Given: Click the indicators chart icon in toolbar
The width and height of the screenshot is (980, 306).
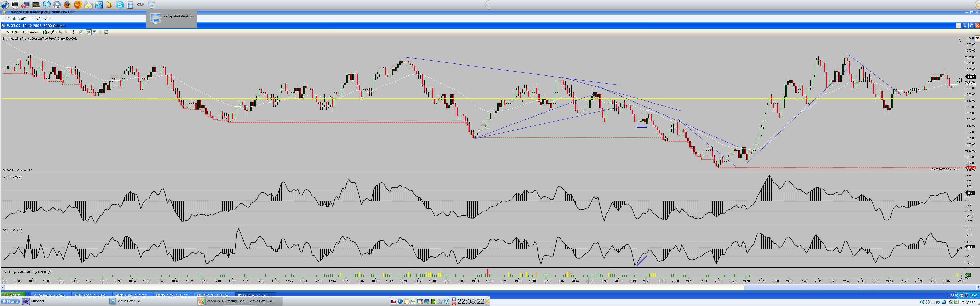Looking at the screenshot, I should (x=94, y=32).
